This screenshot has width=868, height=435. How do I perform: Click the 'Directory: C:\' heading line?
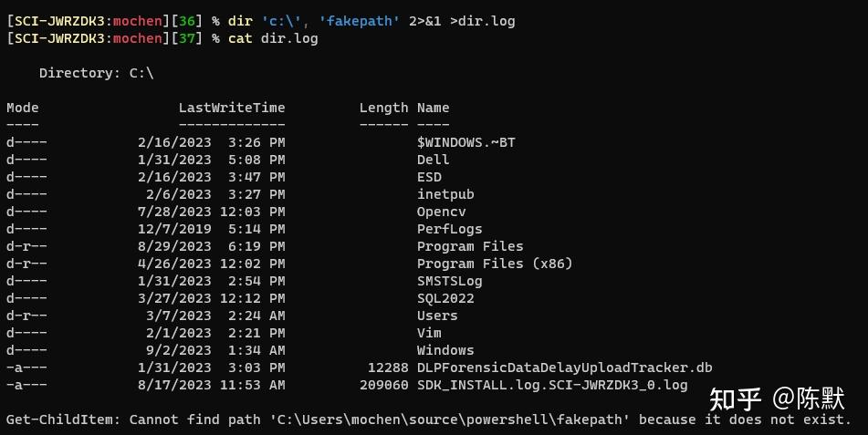(97, 73)
